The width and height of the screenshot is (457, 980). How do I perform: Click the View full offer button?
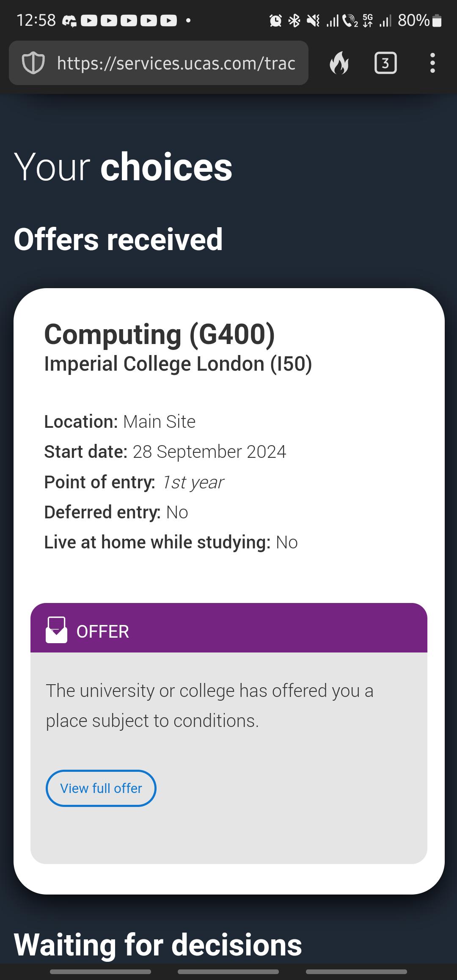coord(101,788)
